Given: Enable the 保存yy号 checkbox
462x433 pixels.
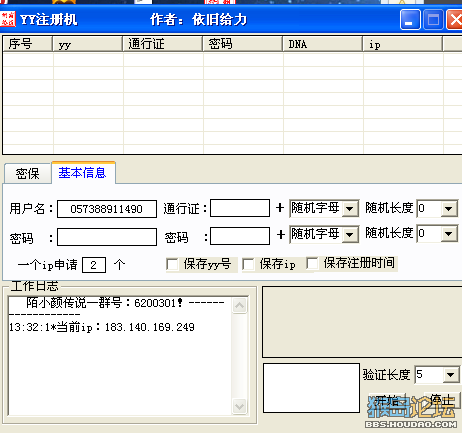Looking at the screenshot, I should point(172,265).
